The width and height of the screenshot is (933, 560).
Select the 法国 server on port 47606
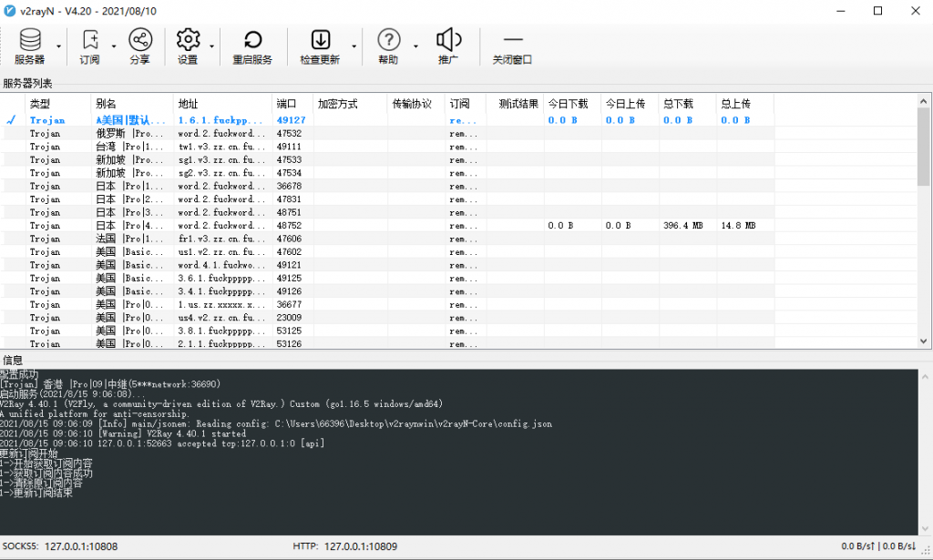pos(132,239)
